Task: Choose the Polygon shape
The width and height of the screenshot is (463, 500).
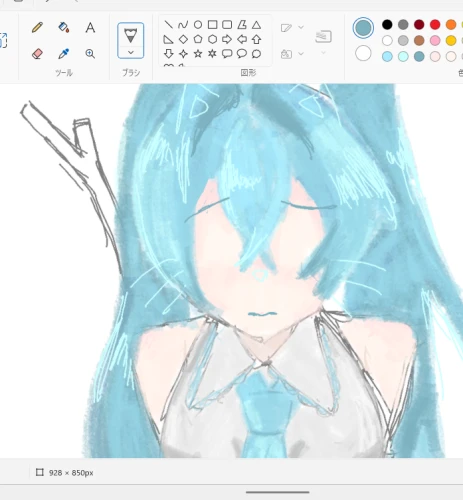Action: (242, 25)
